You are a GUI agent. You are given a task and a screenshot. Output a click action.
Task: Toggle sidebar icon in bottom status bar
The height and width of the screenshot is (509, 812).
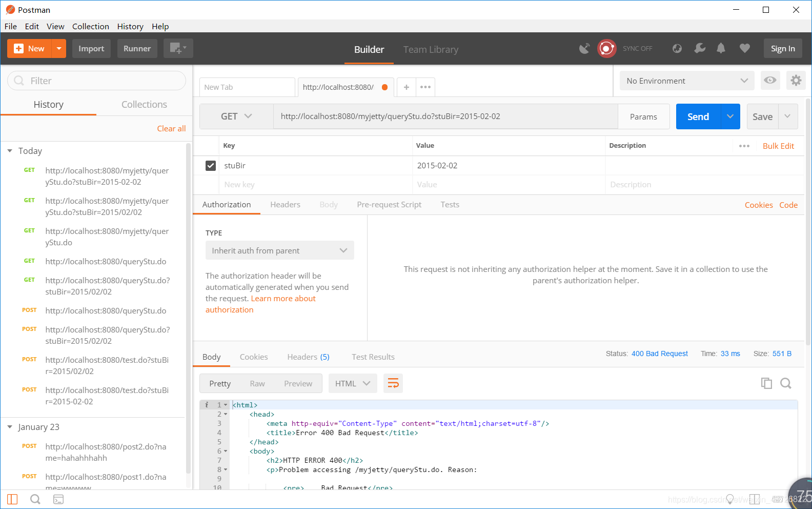point(12,499)
